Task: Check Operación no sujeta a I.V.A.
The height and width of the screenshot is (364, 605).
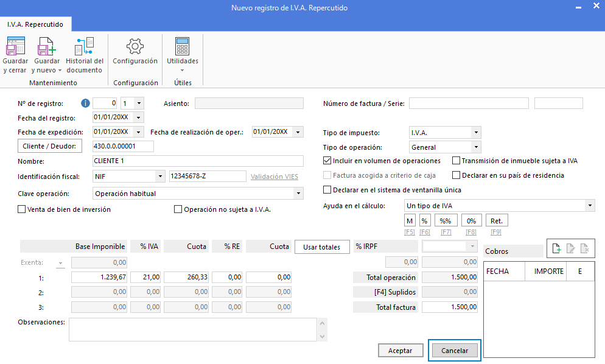Action: click(178, 209)
